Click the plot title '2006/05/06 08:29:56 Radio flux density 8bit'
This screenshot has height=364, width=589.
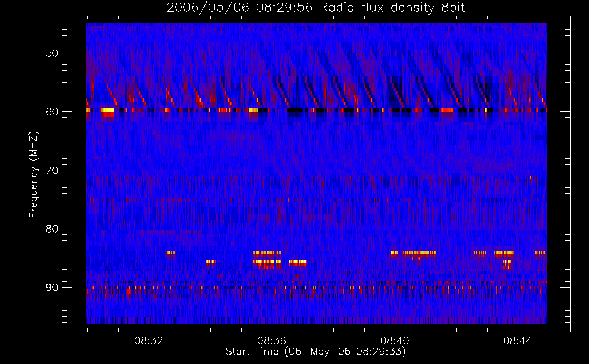pyautogui.click(x=316, y=8)
